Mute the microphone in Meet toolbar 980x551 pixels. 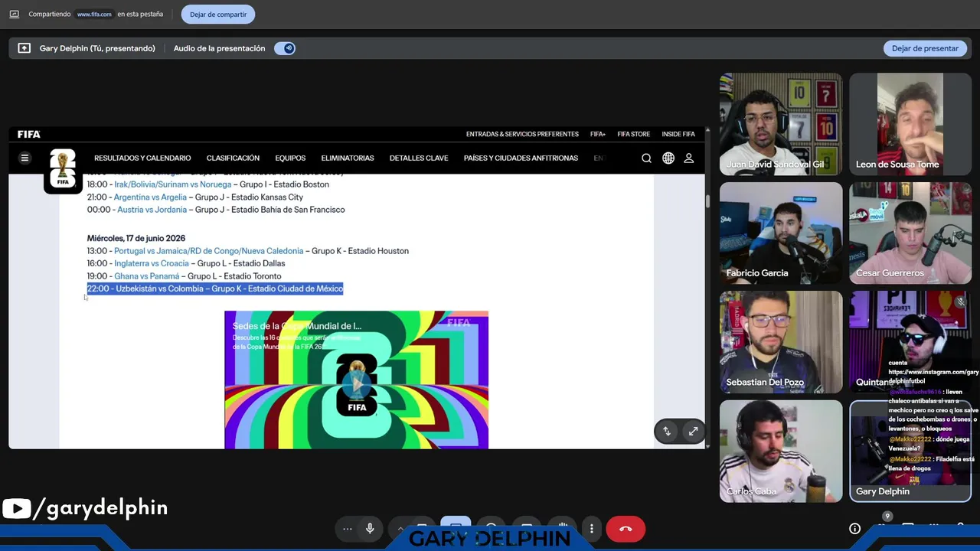(370, 529)
